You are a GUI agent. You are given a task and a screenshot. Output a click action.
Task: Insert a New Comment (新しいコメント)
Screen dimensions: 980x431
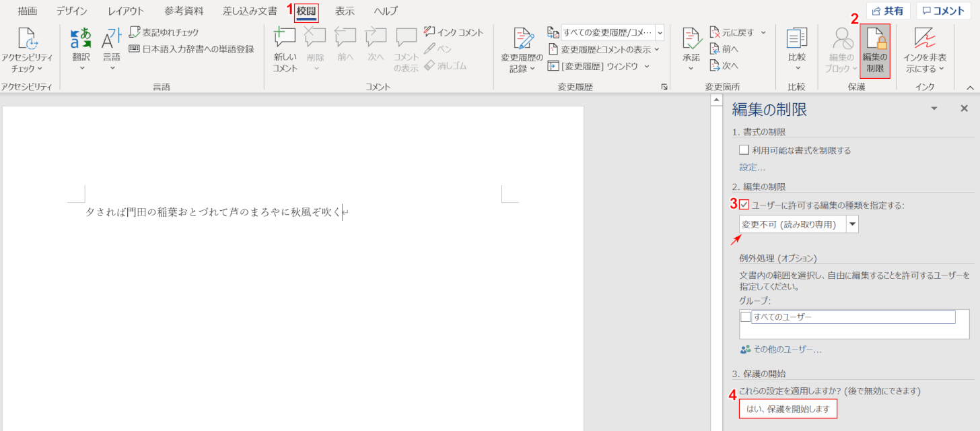(285, 39)
